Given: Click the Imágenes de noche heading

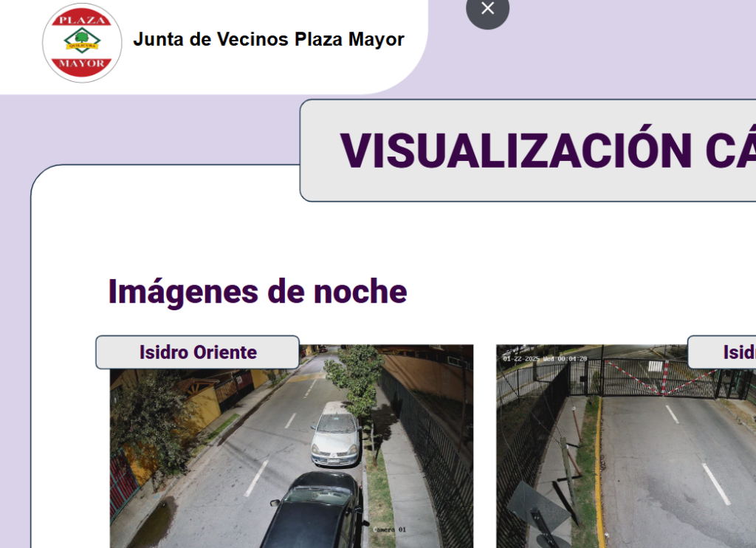Looking at the screenshot, I should (258, 292).
